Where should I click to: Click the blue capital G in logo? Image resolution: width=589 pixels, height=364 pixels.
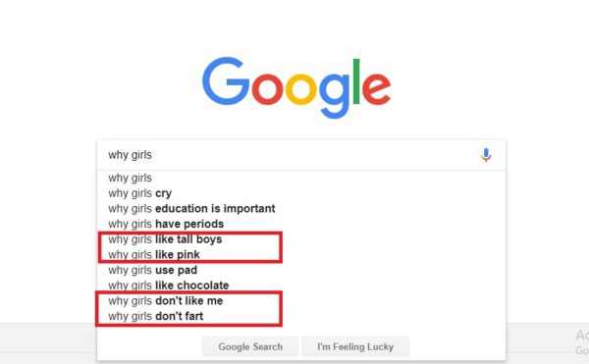click(226, 81)
